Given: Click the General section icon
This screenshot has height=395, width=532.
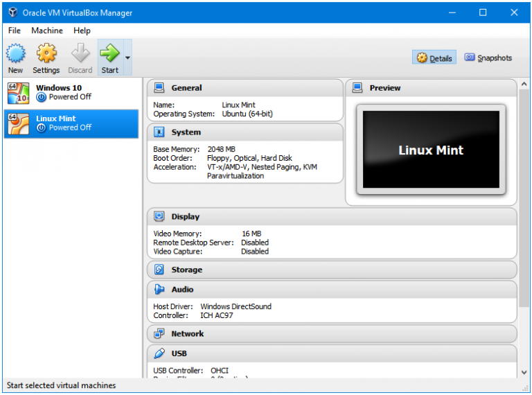Looking at the screenshot, I should [x=159, y=88].
